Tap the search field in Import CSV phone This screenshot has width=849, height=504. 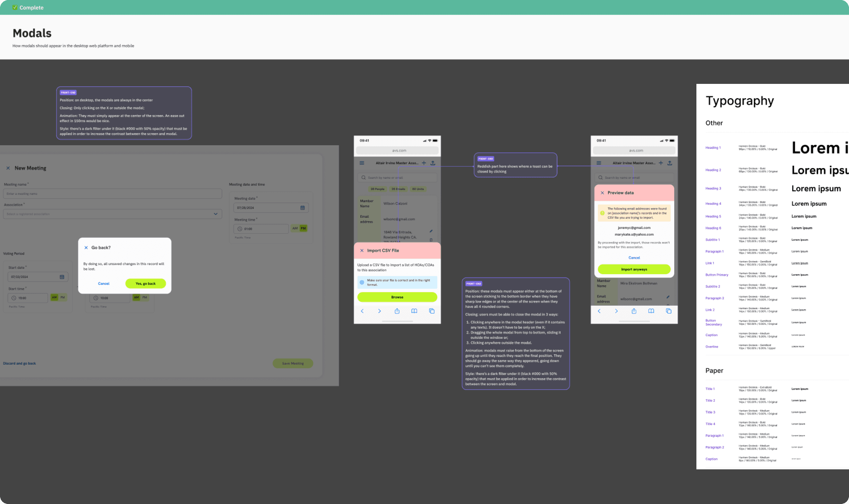[x=397, y=177]
